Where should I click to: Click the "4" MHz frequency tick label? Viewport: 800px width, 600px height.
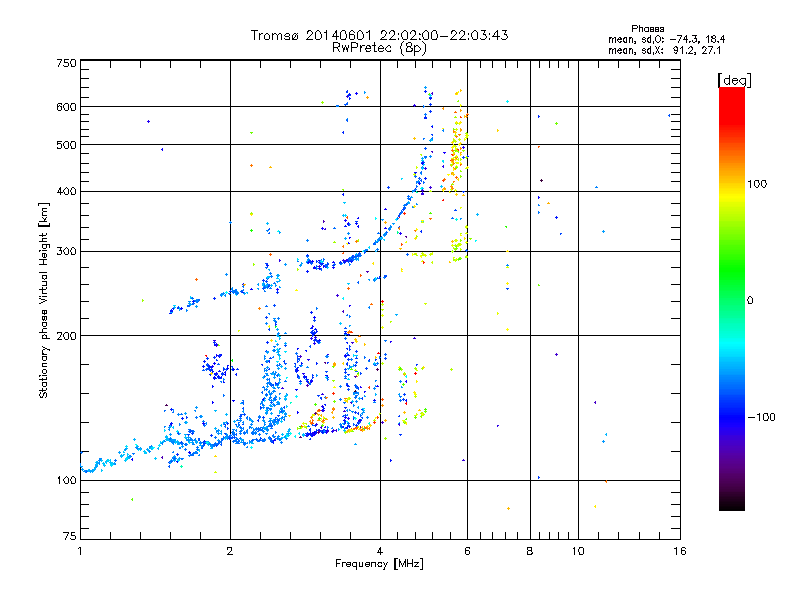pos(380,551)
